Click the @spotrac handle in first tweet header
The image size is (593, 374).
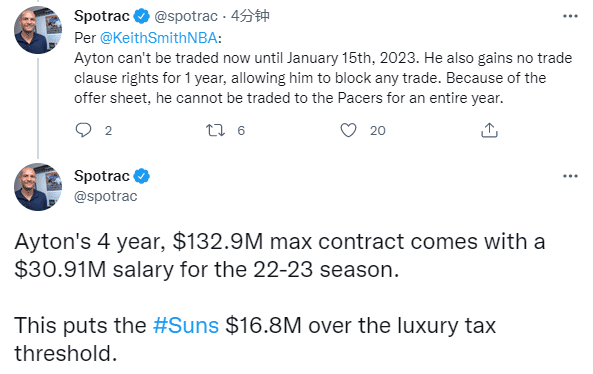click(x=186, y=16)
